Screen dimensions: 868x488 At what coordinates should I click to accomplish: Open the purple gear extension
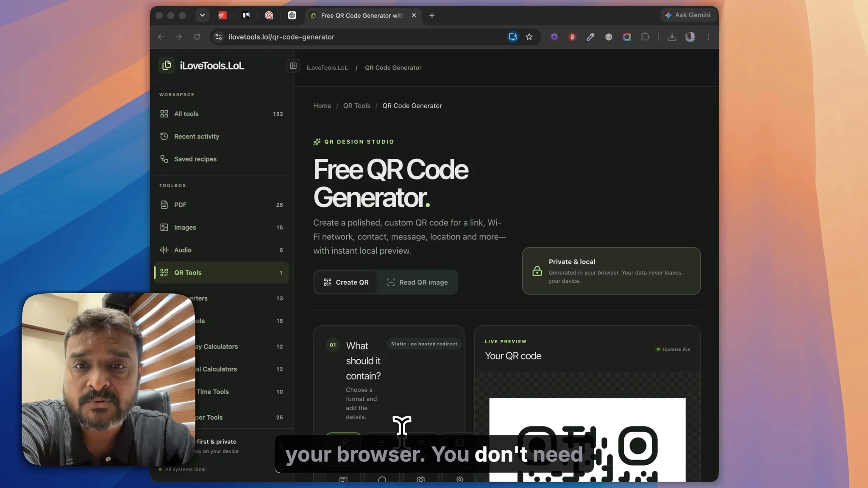click(554, 37)
